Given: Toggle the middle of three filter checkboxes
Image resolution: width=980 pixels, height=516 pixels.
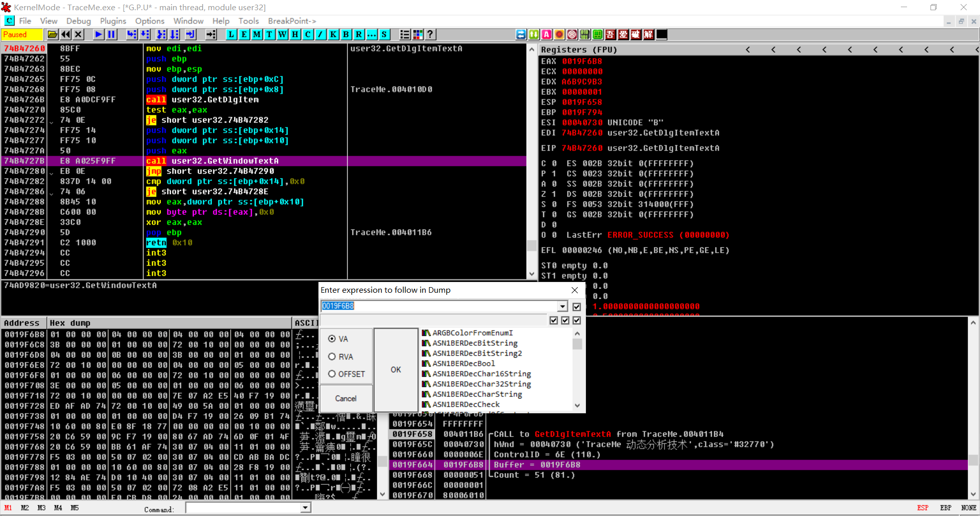Looking at the screenshot, I should click(x=565, y=320).
